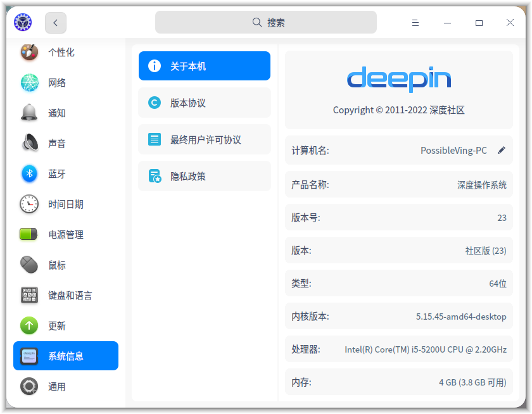Click the search magnifier icon

tap(257, 22)
